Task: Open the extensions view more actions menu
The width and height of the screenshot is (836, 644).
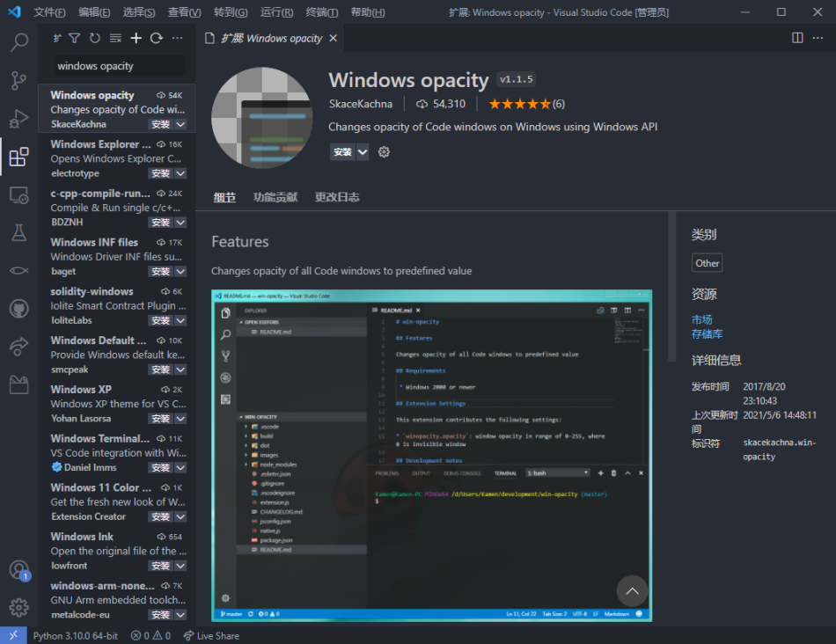Action: 177,38
